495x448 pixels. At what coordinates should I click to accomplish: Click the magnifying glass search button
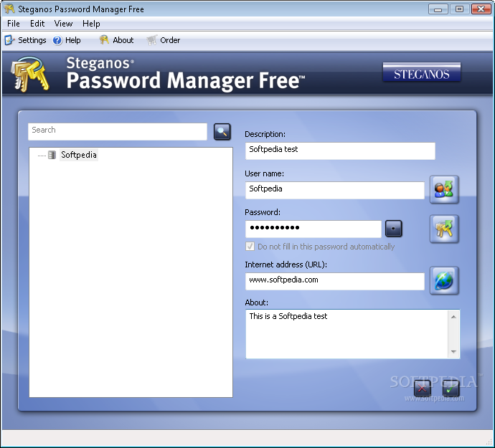[222, 132]
